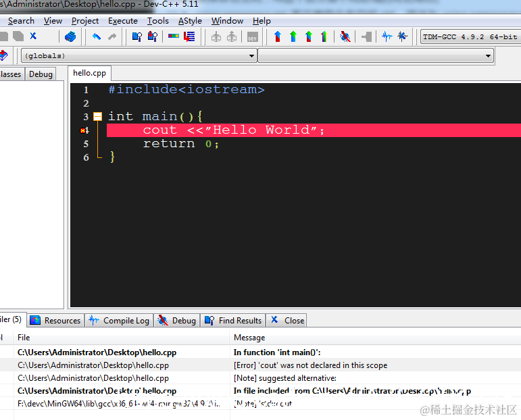
Task: Click line number 5 in the gutter
Action: click(x=86, y=144)
